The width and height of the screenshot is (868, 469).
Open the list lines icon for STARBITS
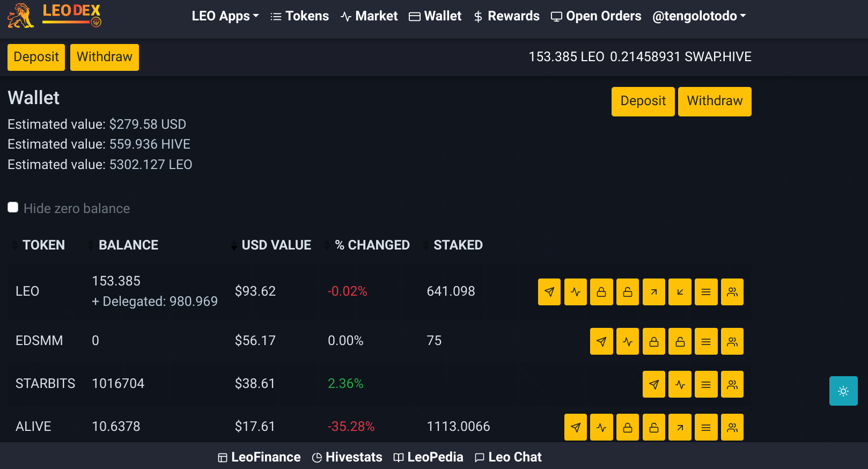[706, 384]
